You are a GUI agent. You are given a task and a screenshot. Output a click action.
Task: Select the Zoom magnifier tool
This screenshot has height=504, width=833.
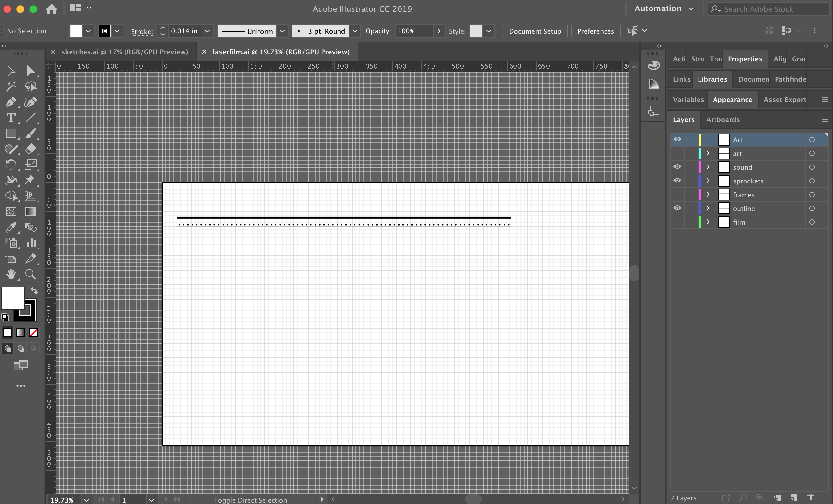[x=31, y=274]
